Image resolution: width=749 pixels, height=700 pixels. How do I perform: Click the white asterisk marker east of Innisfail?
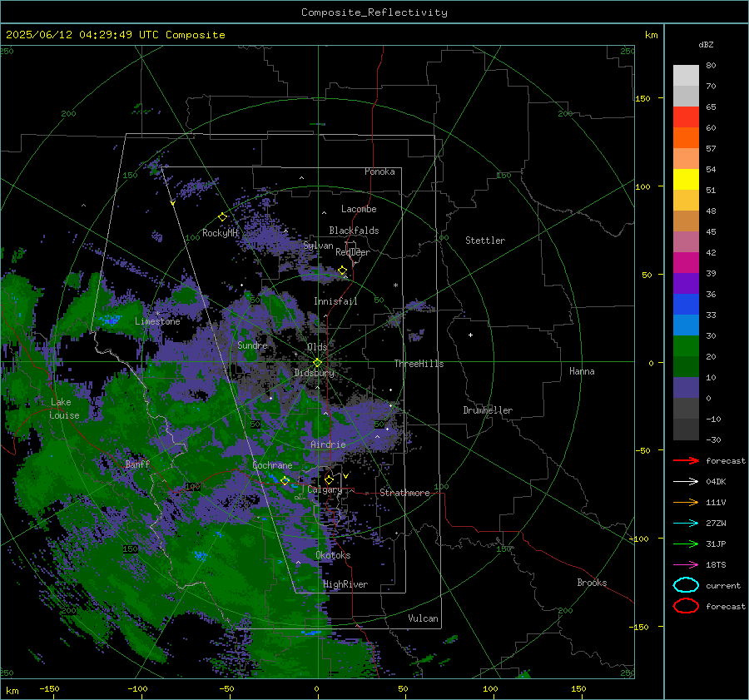(x=395, y=285)
